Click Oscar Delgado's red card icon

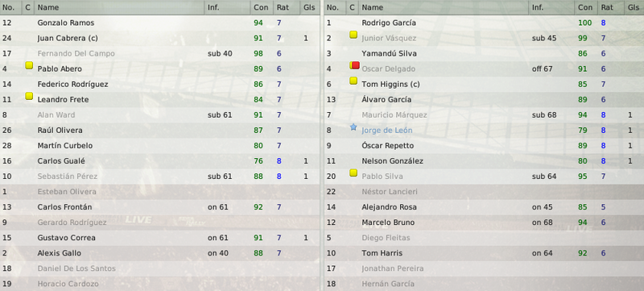[x=355, y=65]
